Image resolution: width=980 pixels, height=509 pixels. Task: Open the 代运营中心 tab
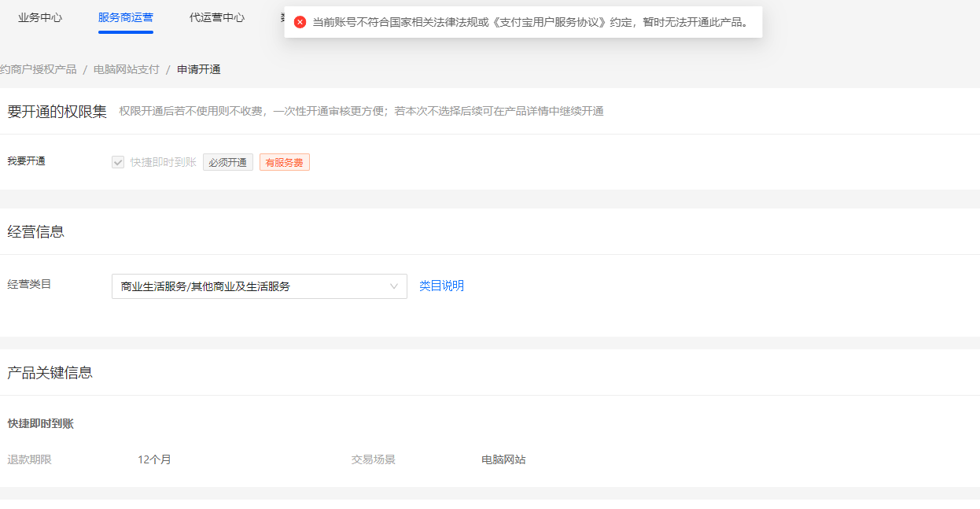[x=217, y=17]
